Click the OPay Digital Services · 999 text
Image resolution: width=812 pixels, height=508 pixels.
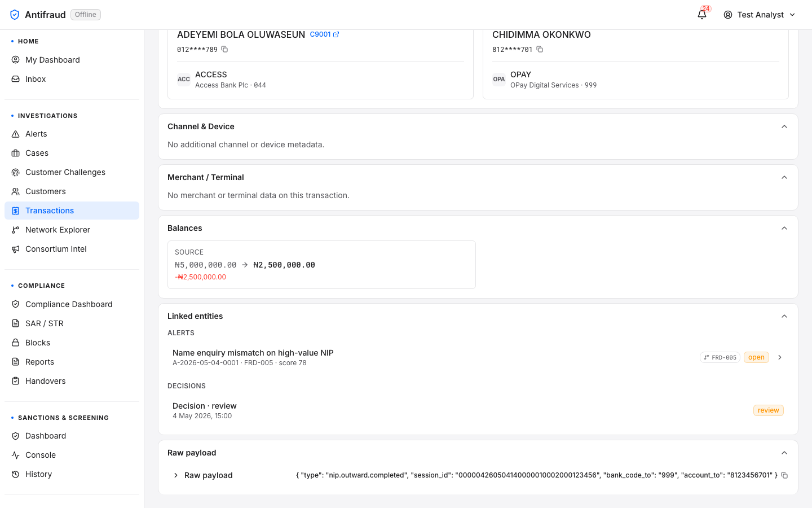tap(553, 85)
